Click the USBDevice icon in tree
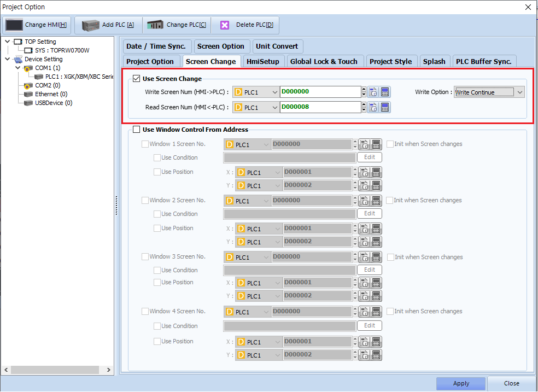 (28, 103)
